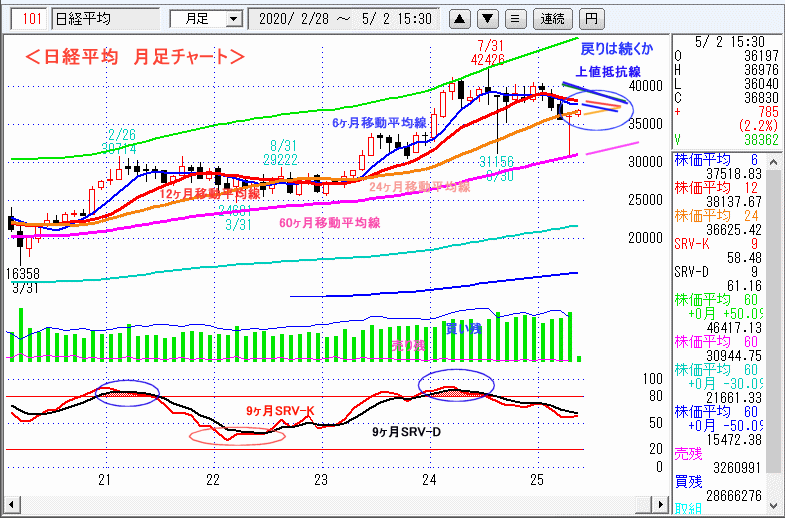Open the list menu button (≡)
785x518 pixels.
[515, 19]
